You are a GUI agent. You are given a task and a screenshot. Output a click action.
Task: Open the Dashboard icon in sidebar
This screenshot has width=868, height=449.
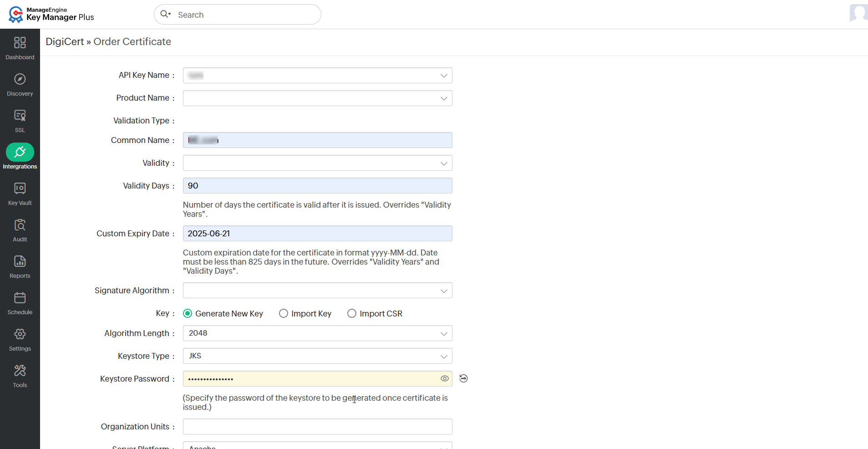(x=20, y=43)
